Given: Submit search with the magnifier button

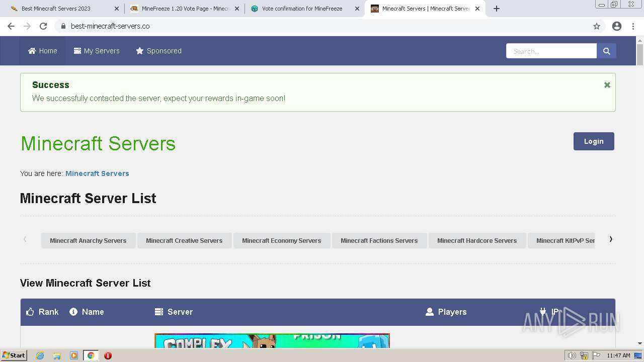Looking at the screenshot, I should point(606,51).
